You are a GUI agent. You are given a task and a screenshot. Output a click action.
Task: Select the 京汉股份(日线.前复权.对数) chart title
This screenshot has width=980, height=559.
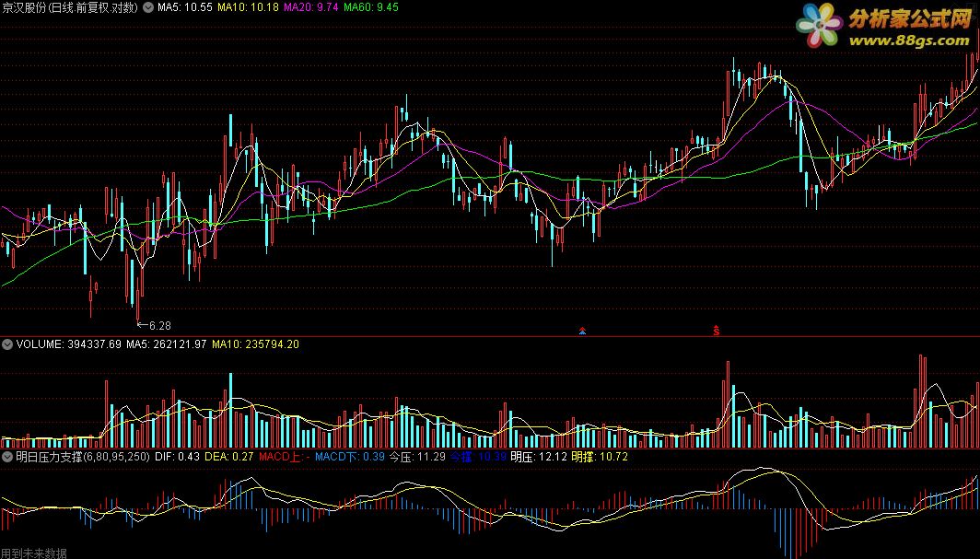(x=70, y=7)
